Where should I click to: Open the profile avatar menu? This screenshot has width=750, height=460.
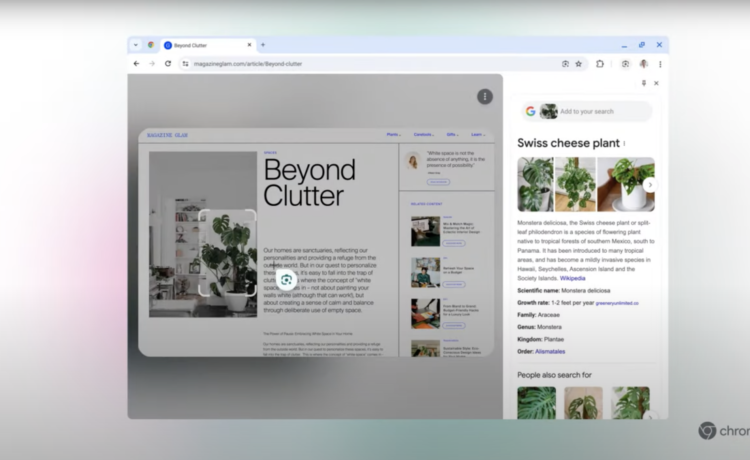[644, 64]
